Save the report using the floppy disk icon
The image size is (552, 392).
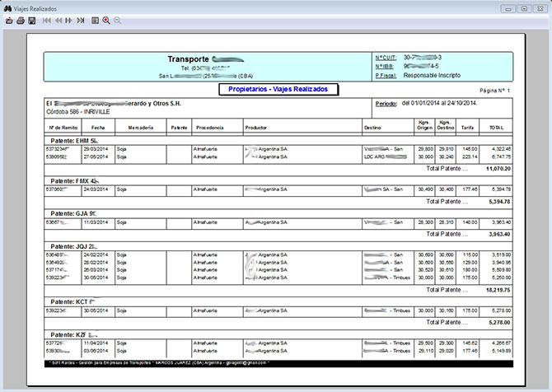pos(30,19)
